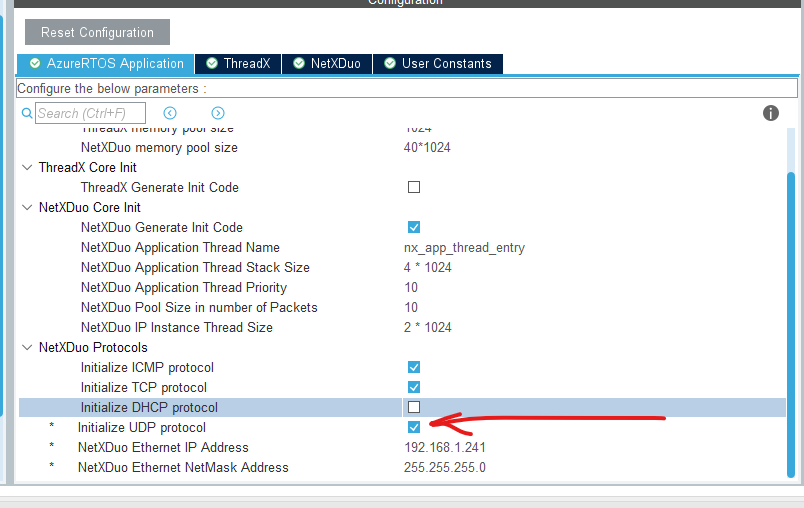Click 'Configure the below parameters' text box
The width and height of the screenshot is (804, 508).
coord(407,88)
